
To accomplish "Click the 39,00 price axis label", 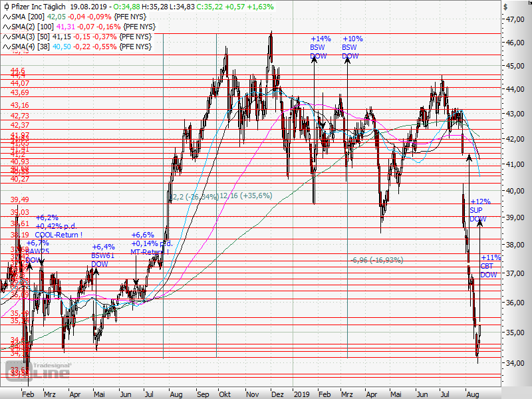I will tap(515, 217).
